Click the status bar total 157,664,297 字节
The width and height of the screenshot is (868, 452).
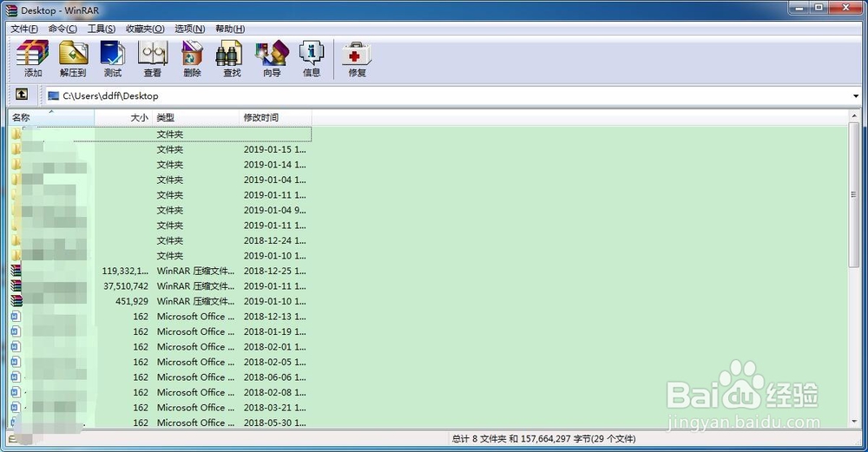click(543, 439)
